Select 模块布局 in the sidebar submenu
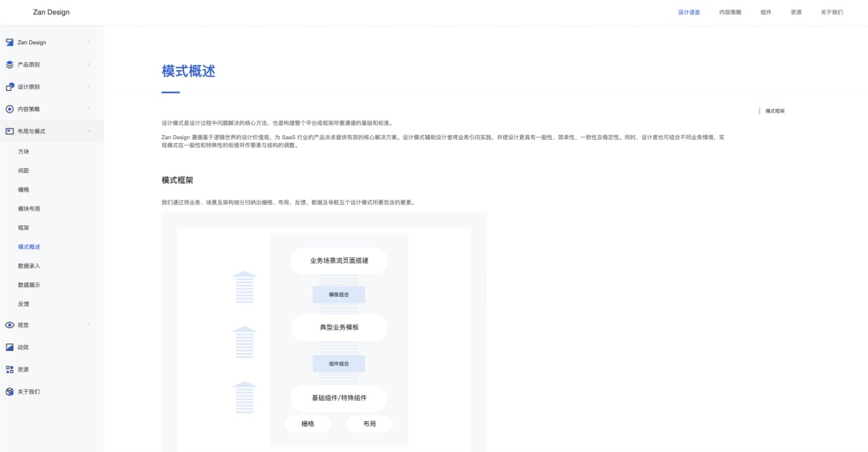 click(x=29, y=209)
